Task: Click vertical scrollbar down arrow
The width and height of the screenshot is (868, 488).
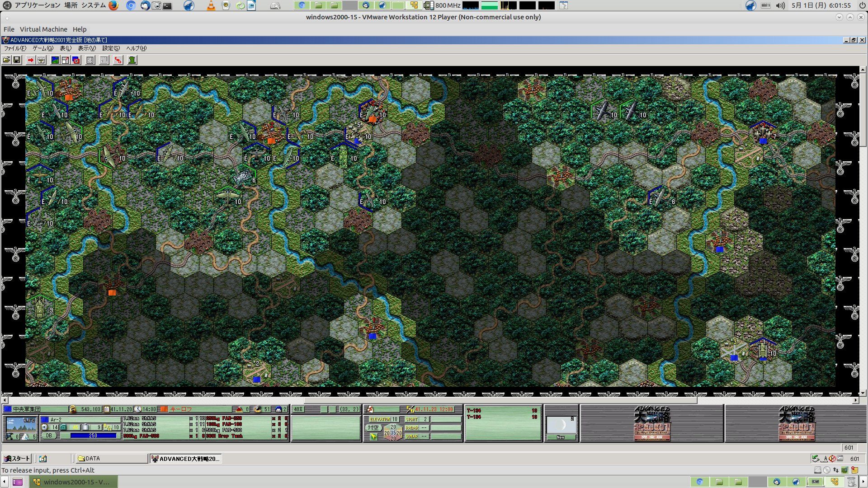Action: click(863, 393)
